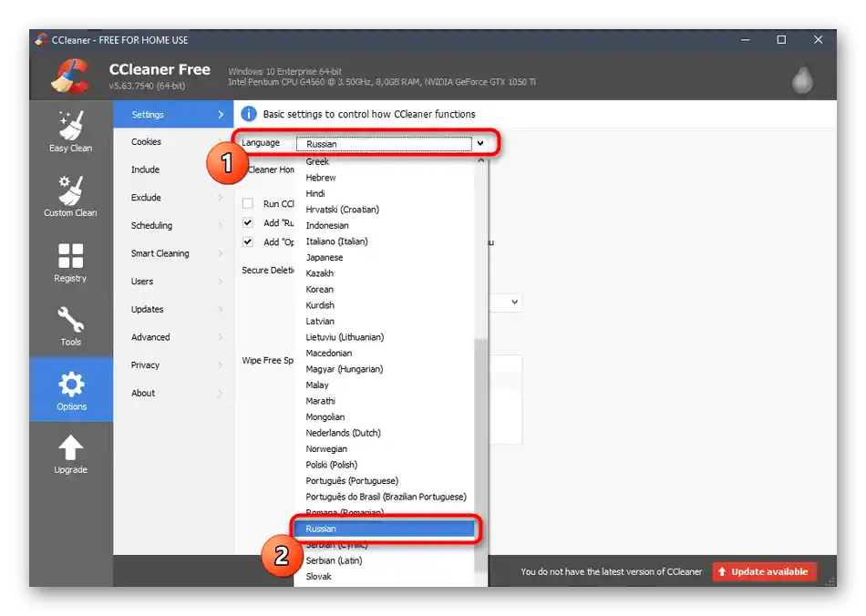Choose Kurdish from the language list
866x616 pixels.
tap(384, 305)
